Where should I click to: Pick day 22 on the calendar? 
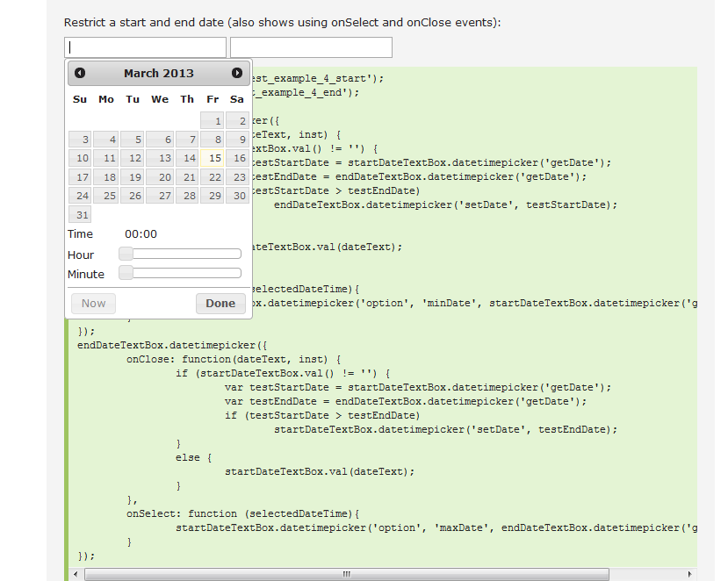(x=213, y=176)
